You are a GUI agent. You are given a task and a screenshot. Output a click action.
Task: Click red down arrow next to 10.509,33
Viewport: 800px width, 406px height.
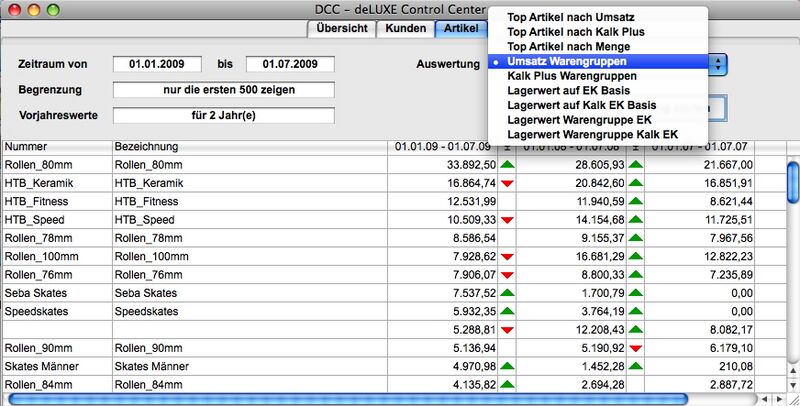pos(508,219)
